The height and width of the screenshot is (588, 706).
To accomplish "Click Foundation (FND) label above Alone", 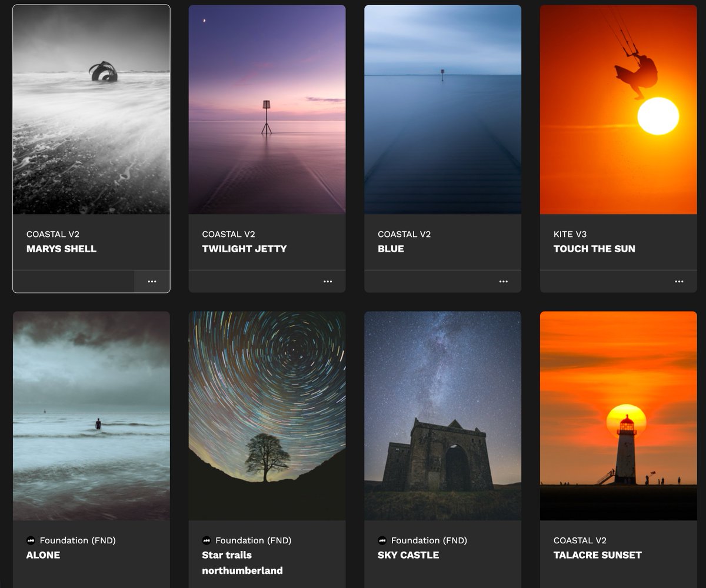I will 78,540.
